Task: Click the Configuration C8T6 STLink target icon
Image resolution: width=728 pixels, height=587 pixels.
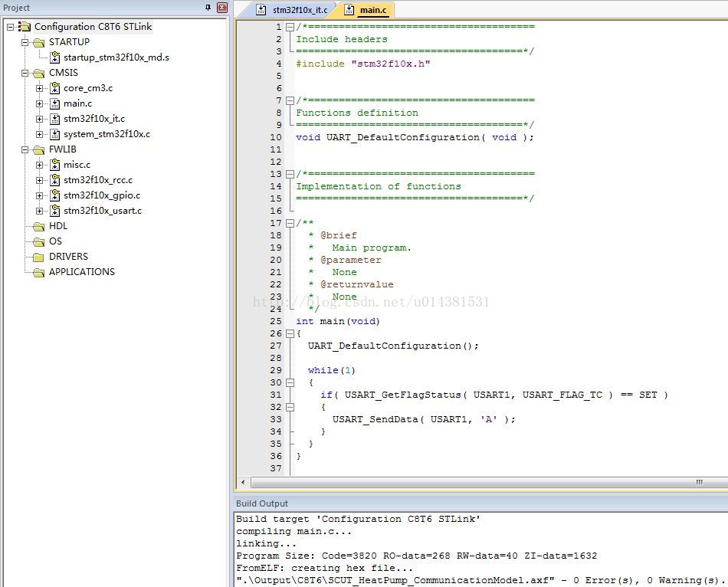Action: click(25, 27)
